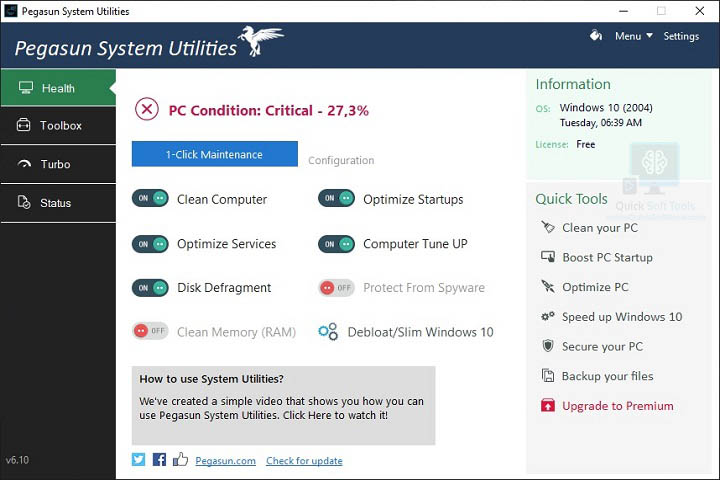Disable the Computer Tune UP switch
720x480 pixels.
coord(337,244)
